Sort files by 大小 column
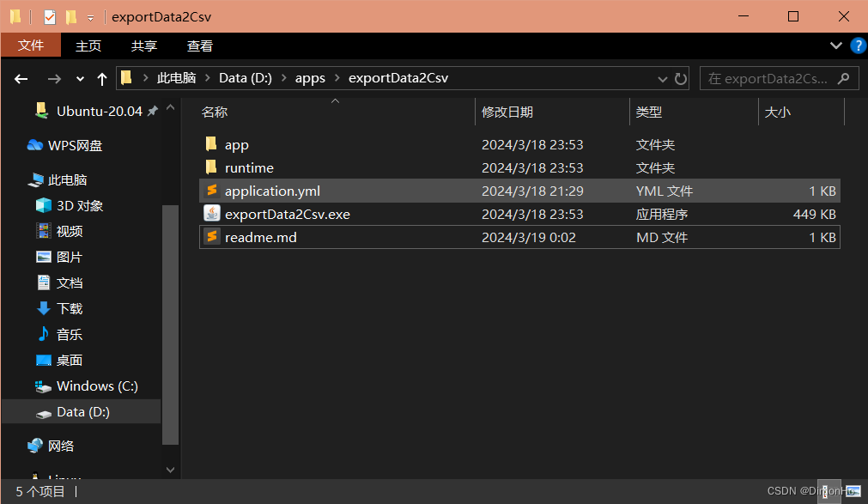 click(778, 112)
